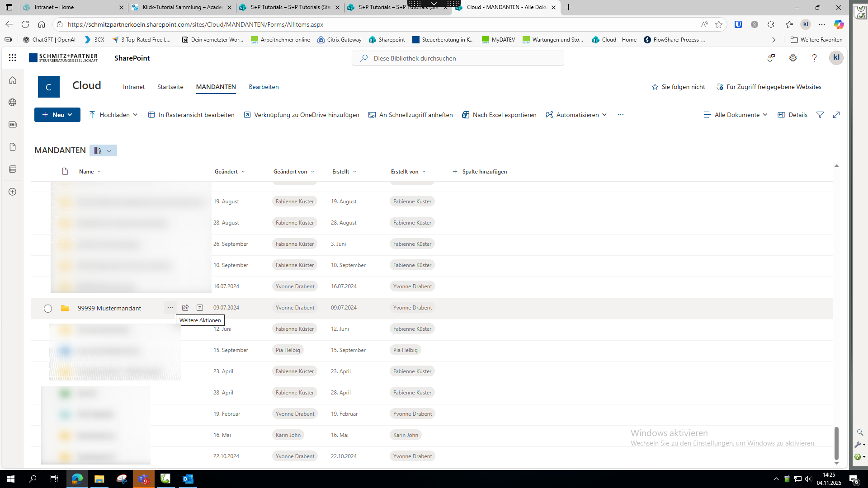Open the Alle Dokumente view dropdown

click(x=736, y=115)
